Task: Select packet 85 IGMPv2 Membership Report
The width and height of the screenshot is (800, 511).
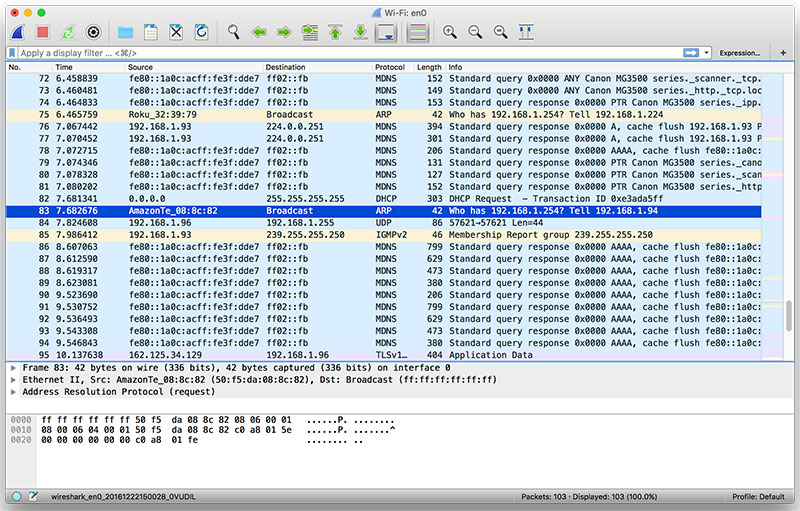Action: (384, 235)
